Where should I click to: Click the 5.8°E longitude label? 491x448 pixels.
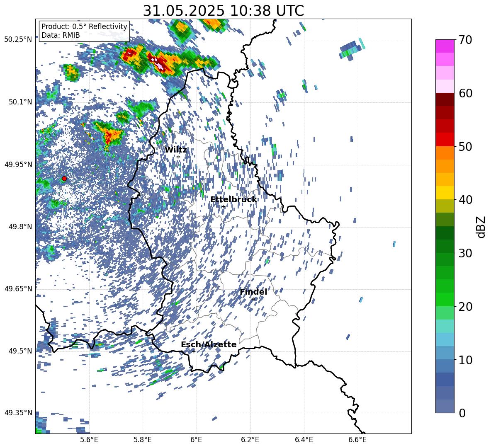pyautogui.click(x=143, y=440)
